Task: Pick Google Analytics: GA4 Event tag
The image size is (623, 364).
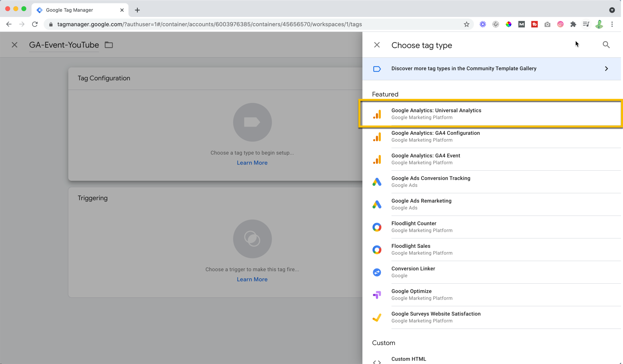Action: pos(491,159)
